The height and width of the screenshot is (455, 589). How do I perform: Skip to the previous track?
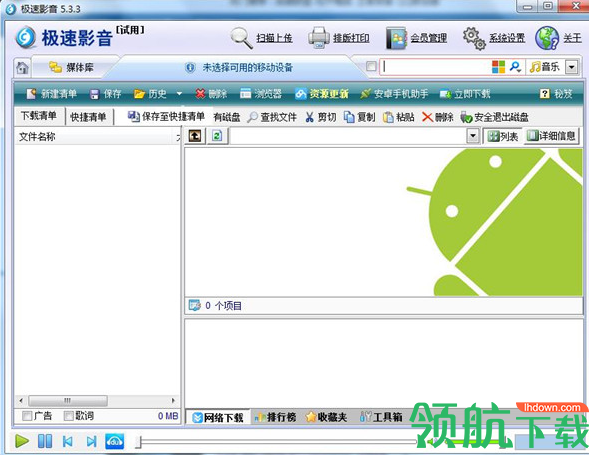pos(68,441)
